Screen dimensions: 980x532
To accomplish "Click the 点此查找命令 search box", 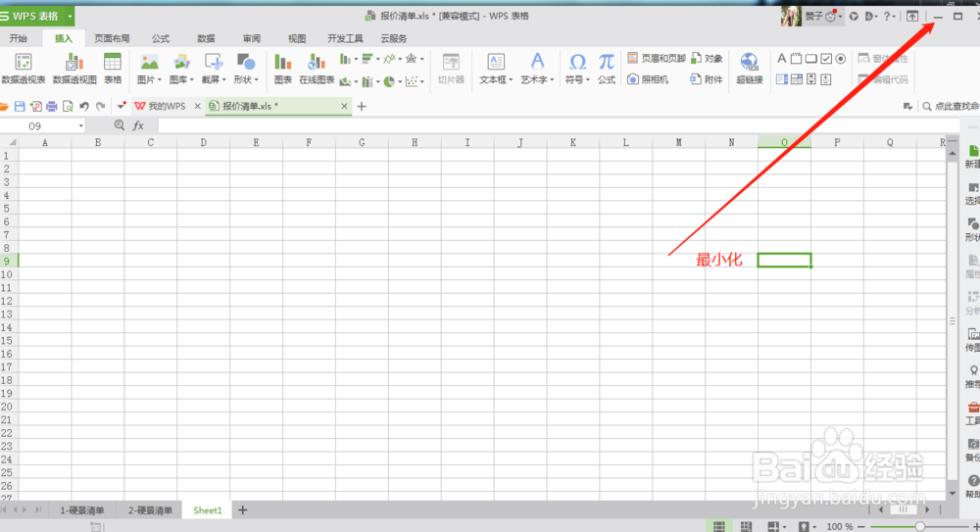I will (951, 106).
